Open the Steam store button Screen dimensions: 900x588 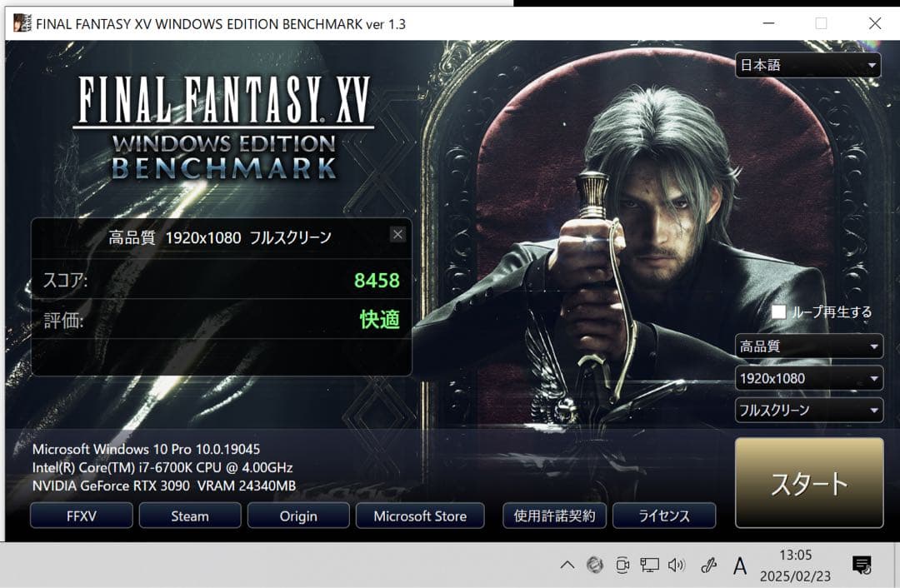click(190, 516)
